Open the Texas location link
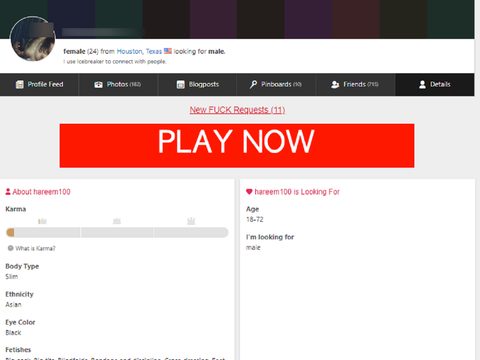Screen dimensions: 480x360 [x=154, y=51]
